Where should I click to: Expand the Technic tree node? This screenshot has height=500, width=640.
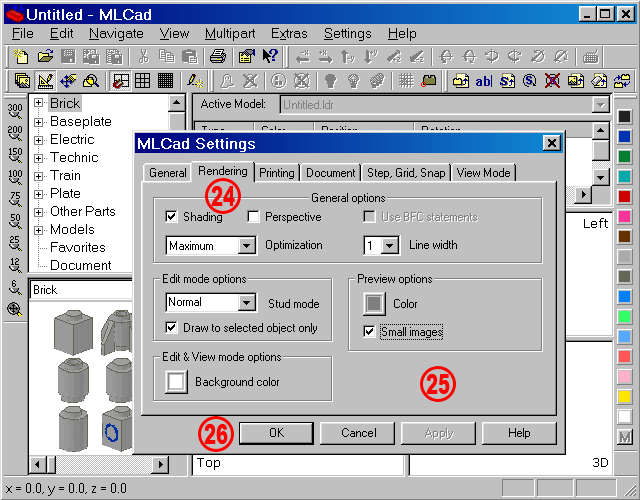(x=38, y=158)
